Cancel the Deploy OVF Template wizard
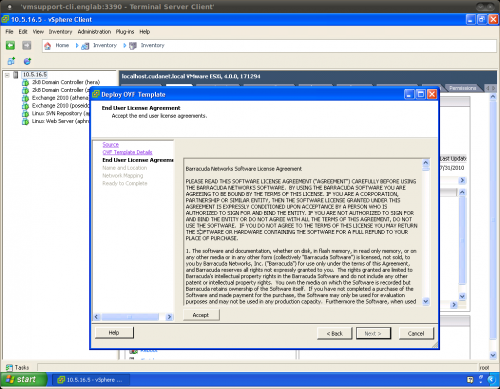 (x=416, y=333)
